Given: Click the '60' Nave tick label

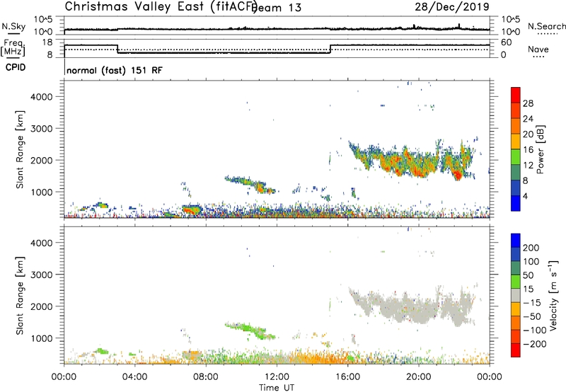Looking at the screenshot, I should tap(506, 42).
